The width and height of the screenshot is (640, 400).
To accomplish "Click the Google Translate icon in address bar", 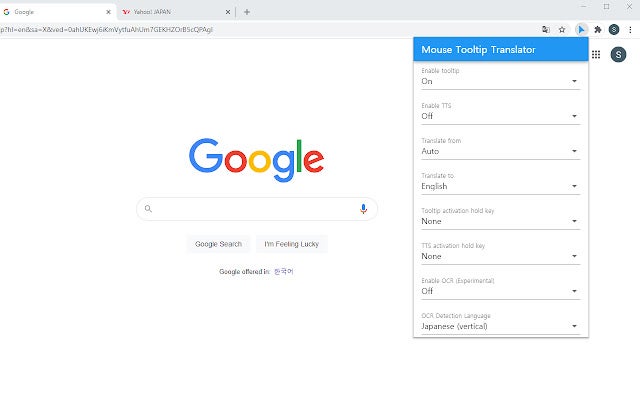I will point(546,29).
